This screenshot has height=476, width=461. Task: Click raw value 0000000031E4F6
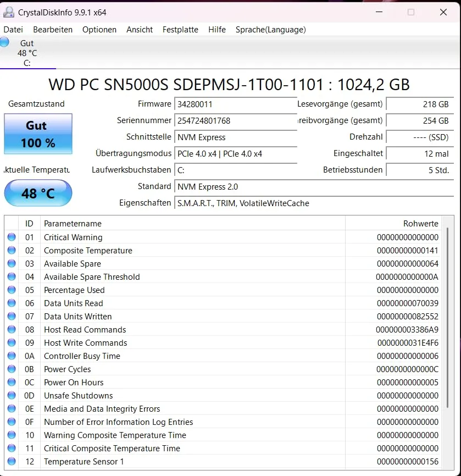[408, 343]
